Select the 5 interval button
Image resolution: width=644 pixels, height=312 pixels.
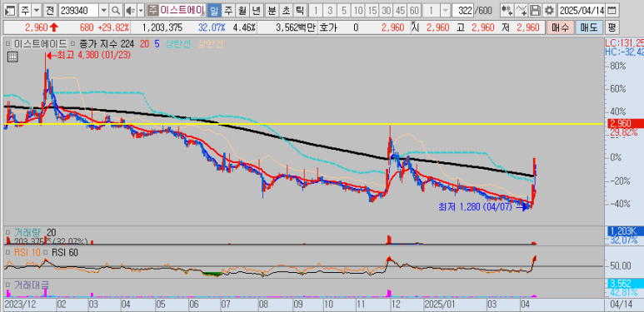[x=344, y=10]
